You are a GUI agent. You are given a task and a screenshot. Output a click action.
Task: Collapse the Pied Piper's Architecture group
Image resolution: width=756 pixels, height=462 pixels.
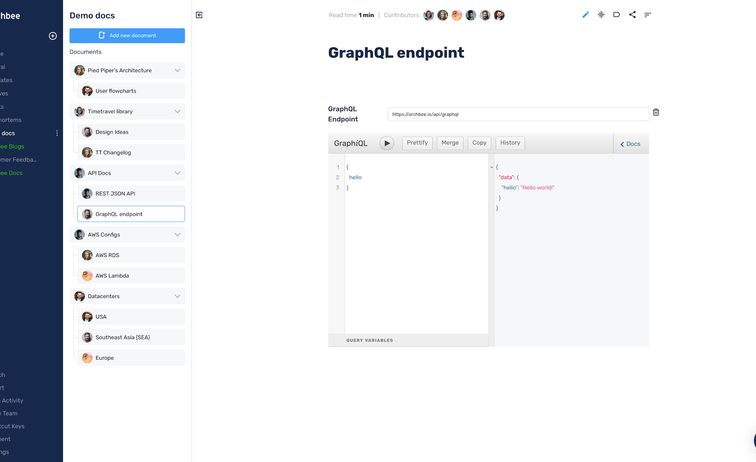177,70
